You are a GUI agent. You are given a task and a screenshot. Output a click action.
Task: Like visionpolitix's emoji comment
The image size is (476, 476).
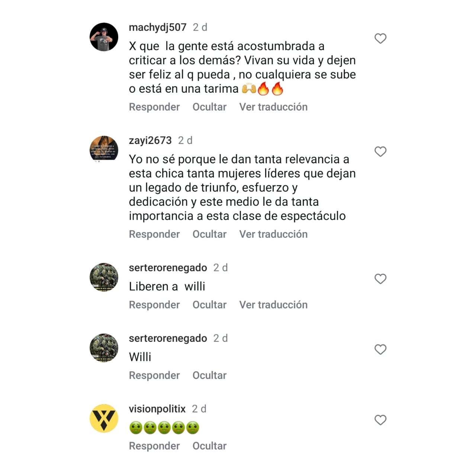(x=380, y=420)
